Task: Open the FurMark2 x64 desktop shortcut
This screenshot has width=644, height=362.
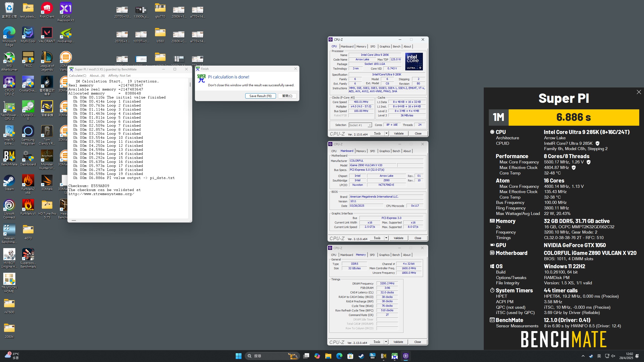Action: [28, 184]
